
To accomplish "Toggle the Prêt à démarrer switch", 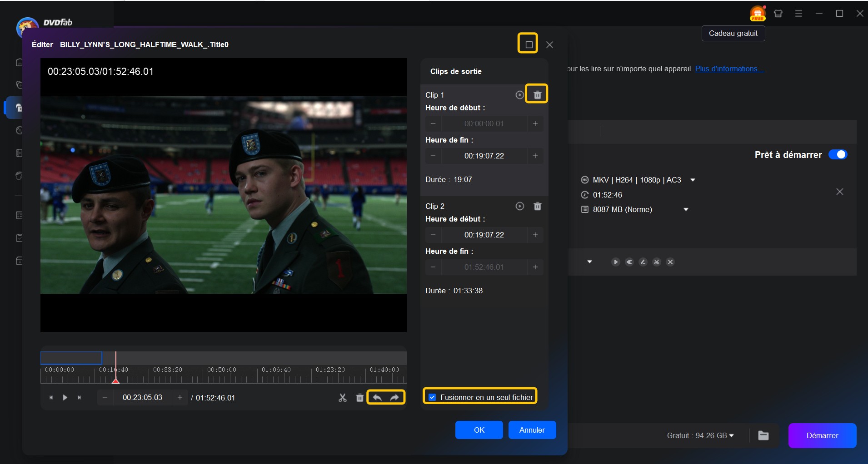I will 838,155.
